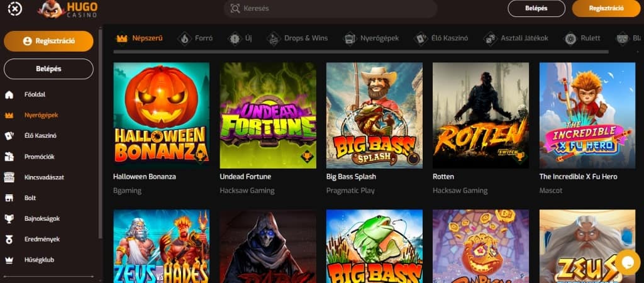Click the Asztali Játékok dice icon
The image size is (644, 283).
coord(491,38)
